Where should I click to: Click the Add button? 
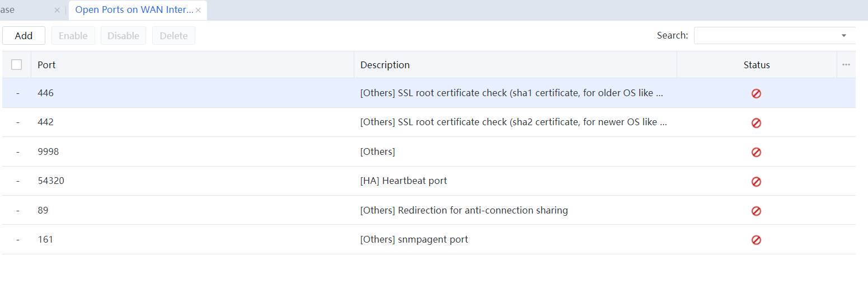coord(24,36)
